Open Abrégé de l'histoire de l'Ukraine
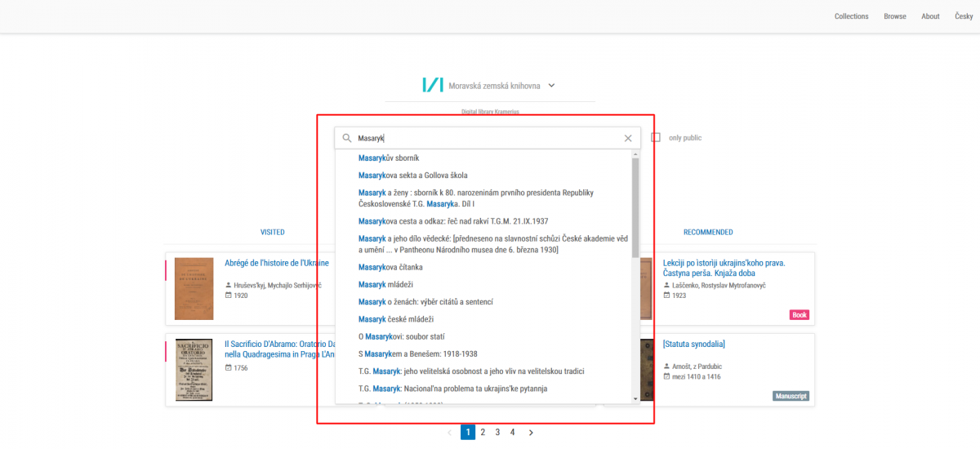 click(277, 263)
